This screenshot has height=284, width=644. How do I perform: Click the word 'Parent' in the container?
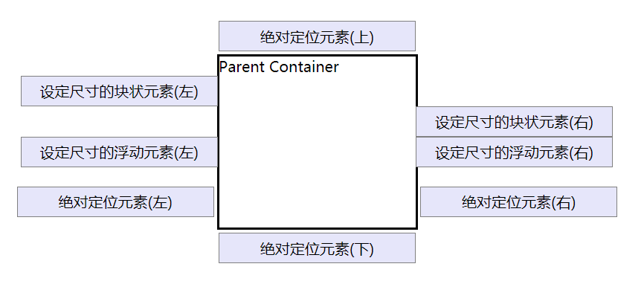coord(242,66)
